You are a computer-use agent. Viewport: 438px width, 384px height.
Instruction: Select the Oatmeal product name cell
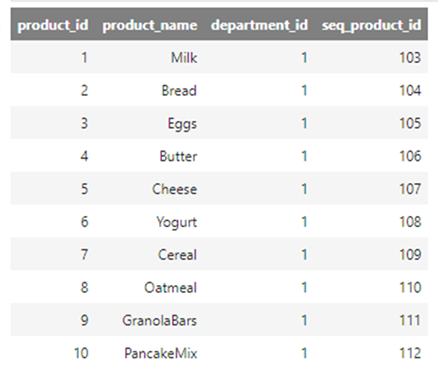(x=170, y=288)
